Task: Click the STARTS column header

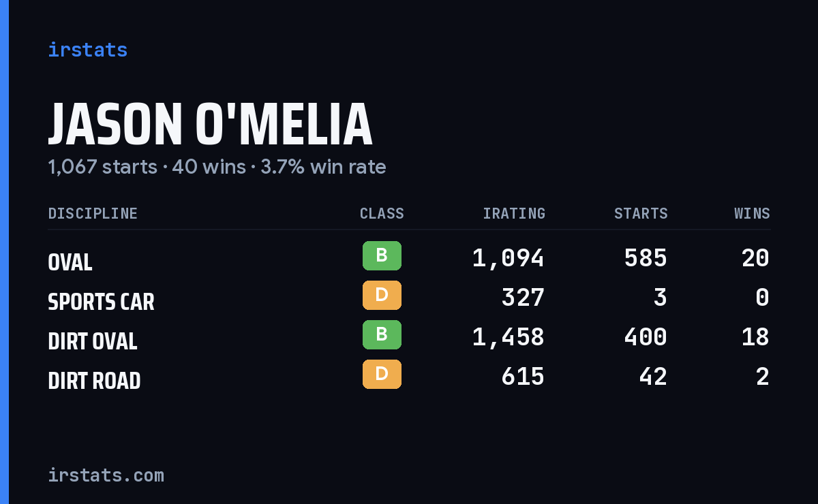Action: pyautogui.click(x=641, y=214)
